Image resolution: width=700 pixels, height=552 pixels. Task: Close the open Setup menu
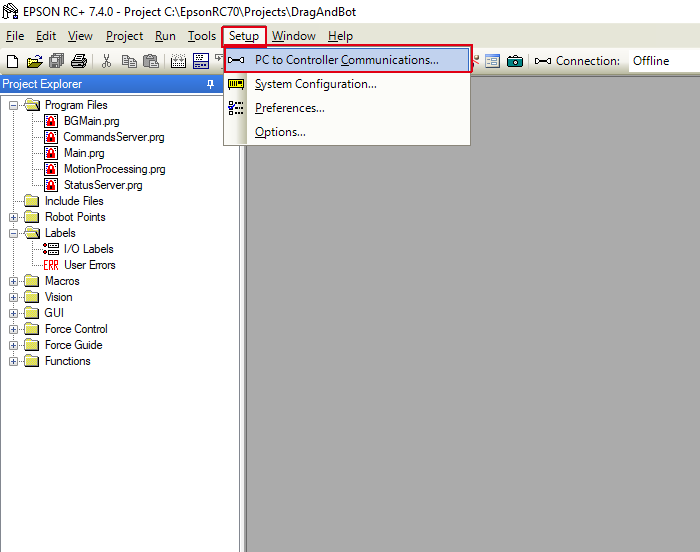coord(244,36)
